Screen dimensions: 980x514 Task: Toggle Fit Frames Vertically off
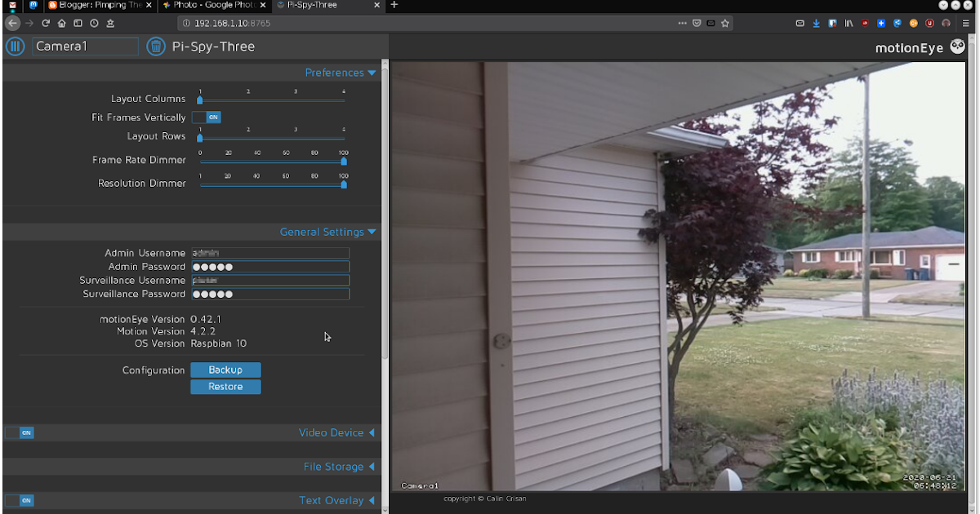206,117
